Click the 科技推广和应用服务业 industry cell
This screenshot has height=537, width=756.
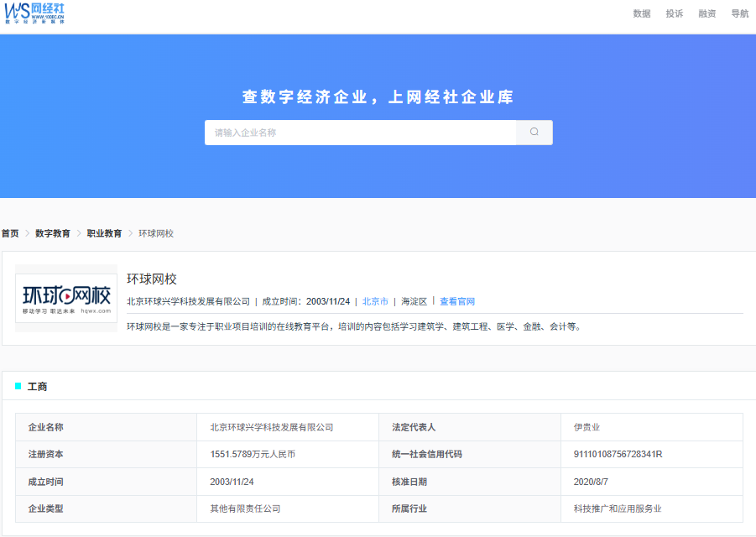pos(651,508)
